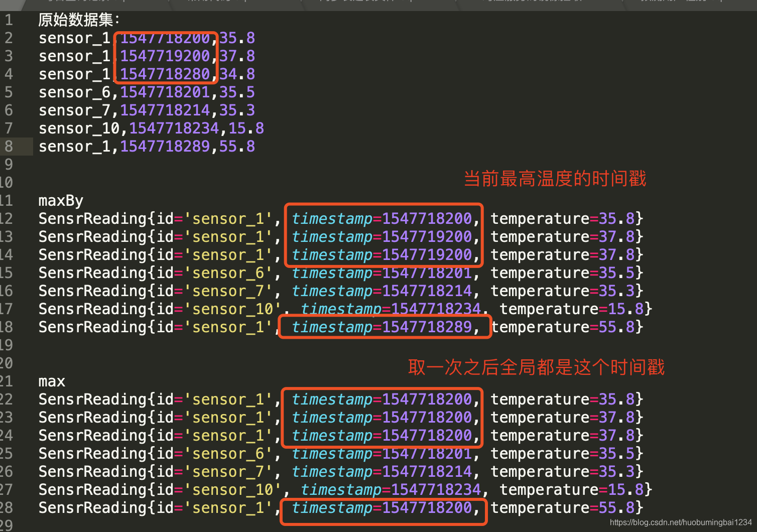757x532 pixels.
Task: Click the heading "原始数据集:" on line 1
Action: coord(78,20)
